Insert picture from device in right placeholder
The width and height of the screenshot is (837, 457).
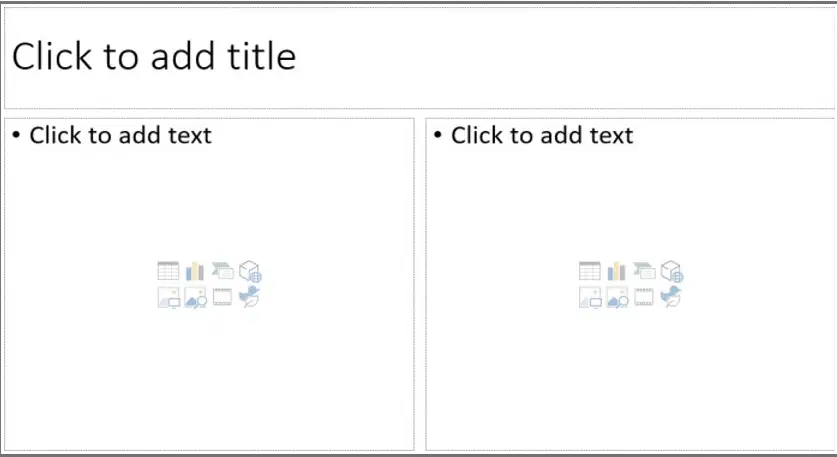(590, 297)
